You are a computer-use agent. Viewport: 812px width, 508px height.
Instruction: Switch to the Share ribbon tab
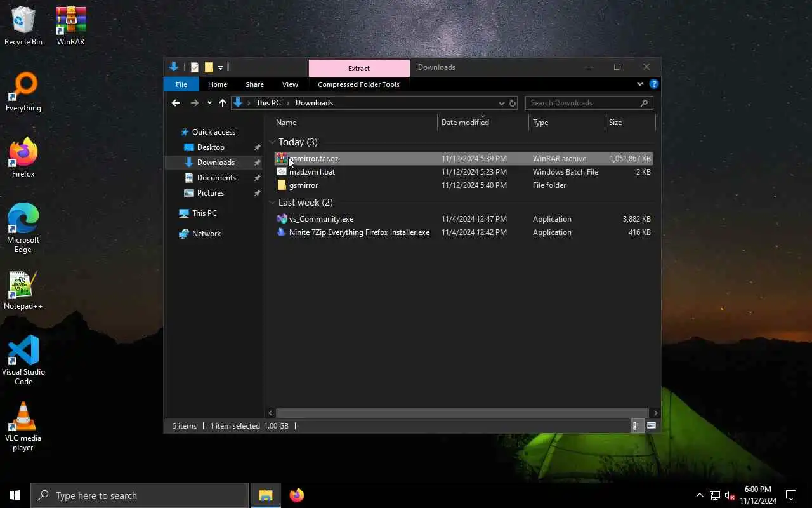coord(254,84)
